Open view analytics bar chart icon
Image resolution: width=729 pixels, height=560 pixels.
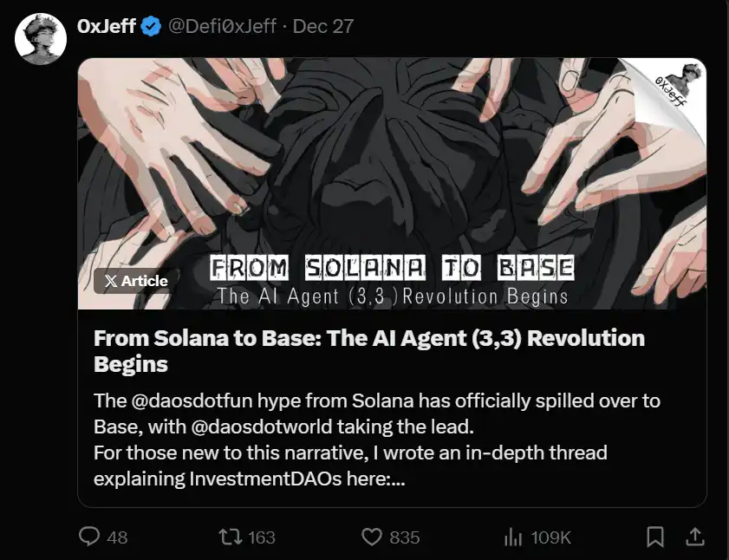513,537
